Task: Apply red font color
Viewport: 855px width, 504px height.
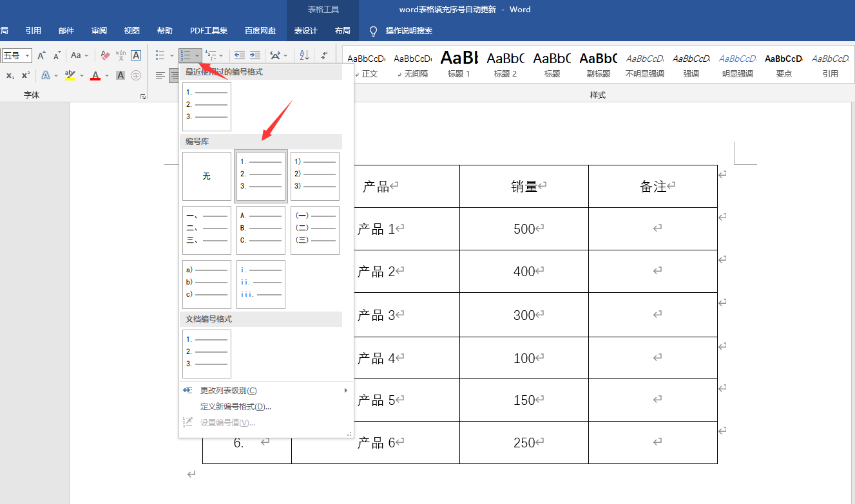Action: click(x=95, y=75)
